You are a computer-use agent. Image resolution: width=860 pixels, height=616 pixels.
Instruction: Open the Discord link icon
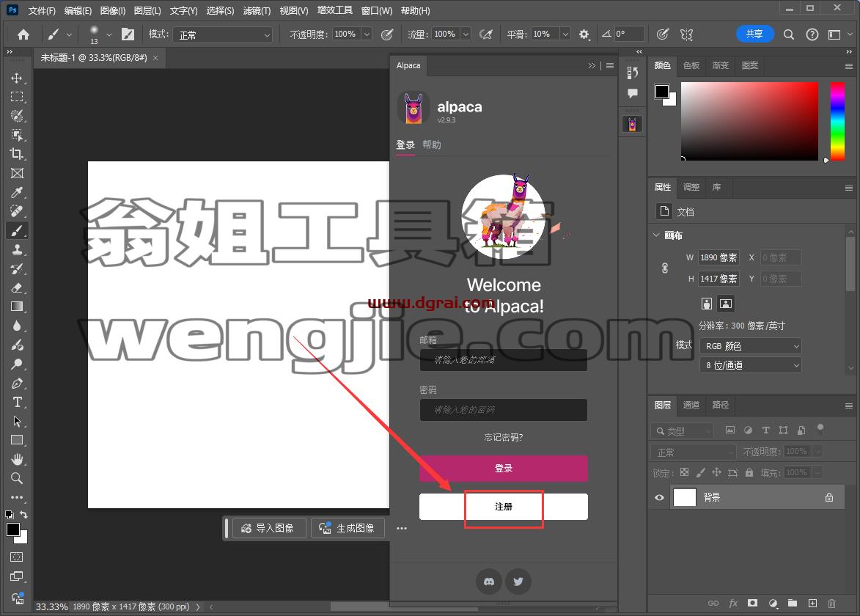click(x=489, y=581)
